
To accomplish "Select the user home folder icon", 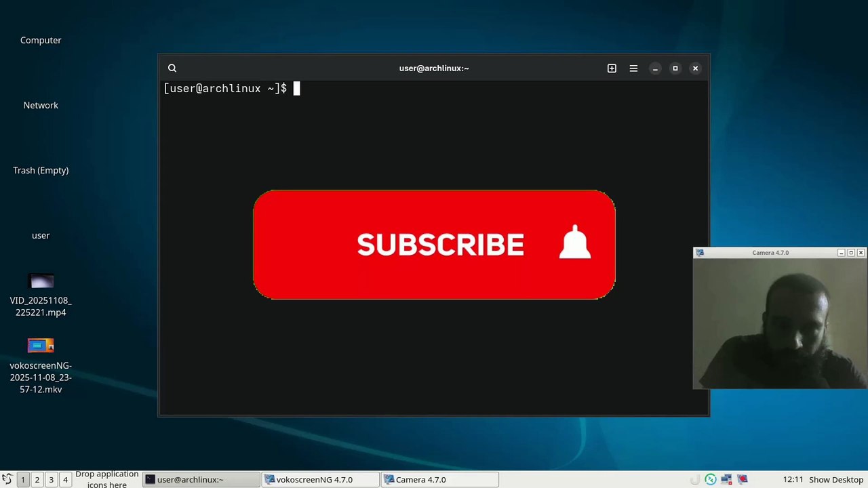I will [41, 235].
